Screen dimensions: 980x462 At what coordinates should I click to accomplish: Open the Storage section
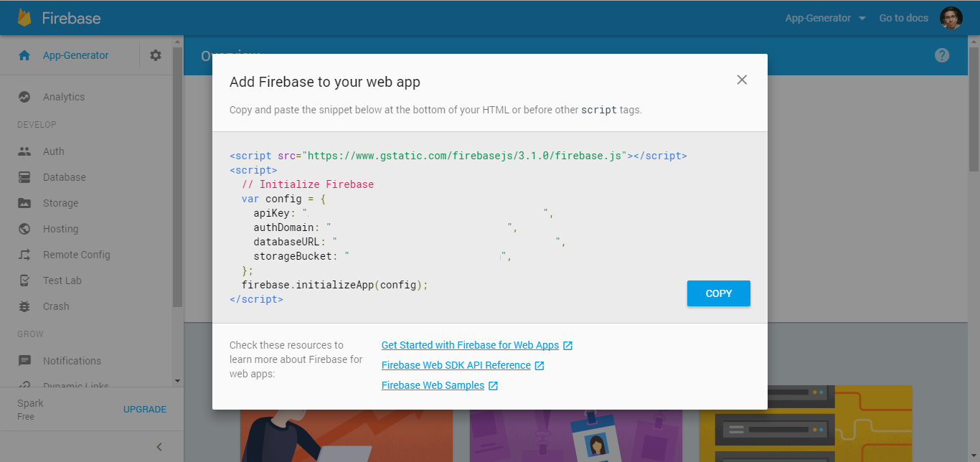click(x=60, y=202)
